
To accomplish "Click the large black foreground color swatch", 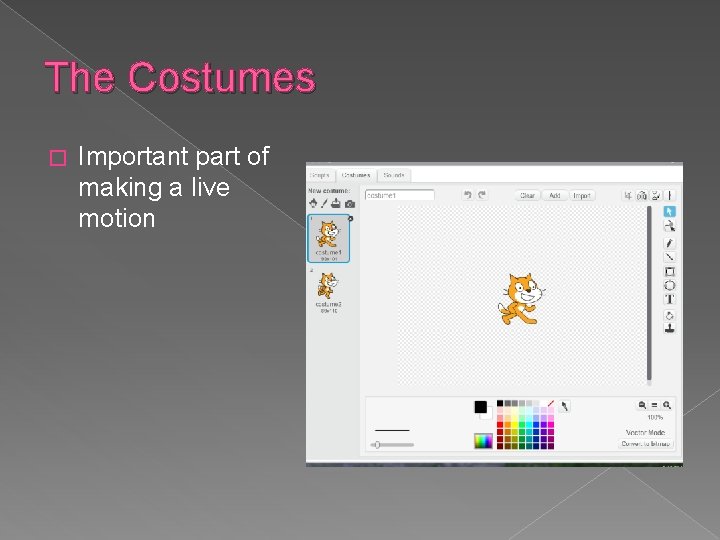I will coord(480,407).
